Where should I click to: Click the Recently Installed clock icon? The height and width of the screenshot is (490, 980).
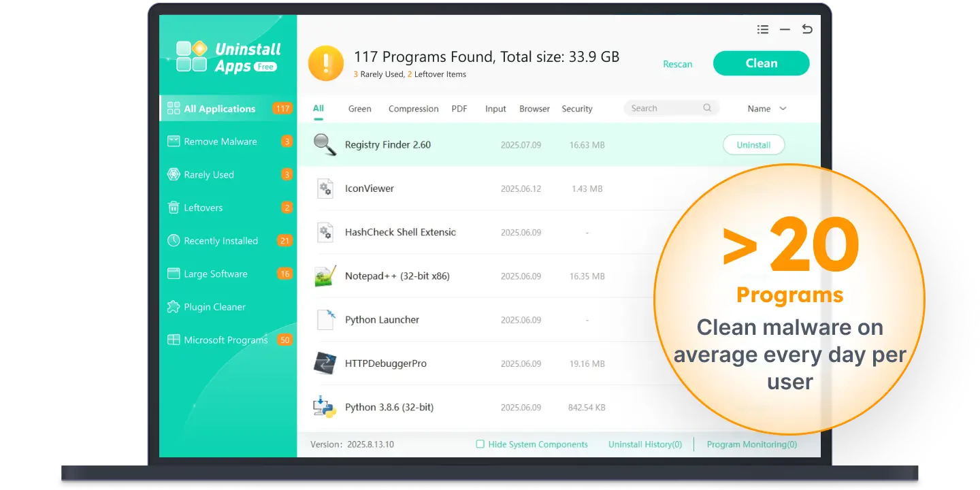tap(173, 240)
